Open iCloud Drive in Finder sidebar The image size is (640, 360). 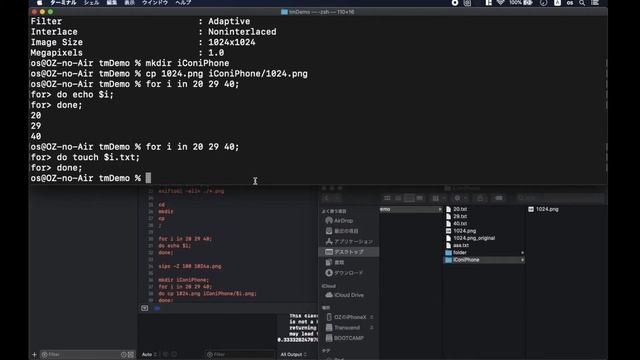344,295
